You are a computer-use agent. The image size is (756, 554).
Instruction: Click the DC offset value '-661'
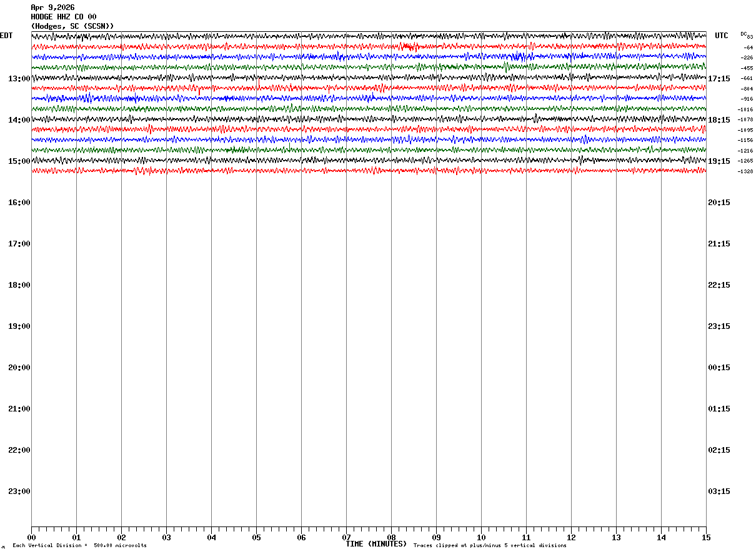tap(747, 78)
